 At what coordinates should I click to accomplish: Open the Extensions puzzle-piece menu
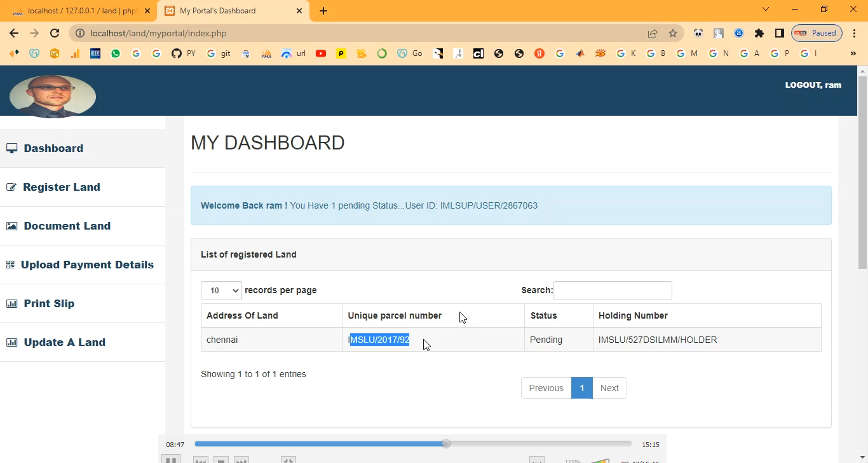pos(759,33)
